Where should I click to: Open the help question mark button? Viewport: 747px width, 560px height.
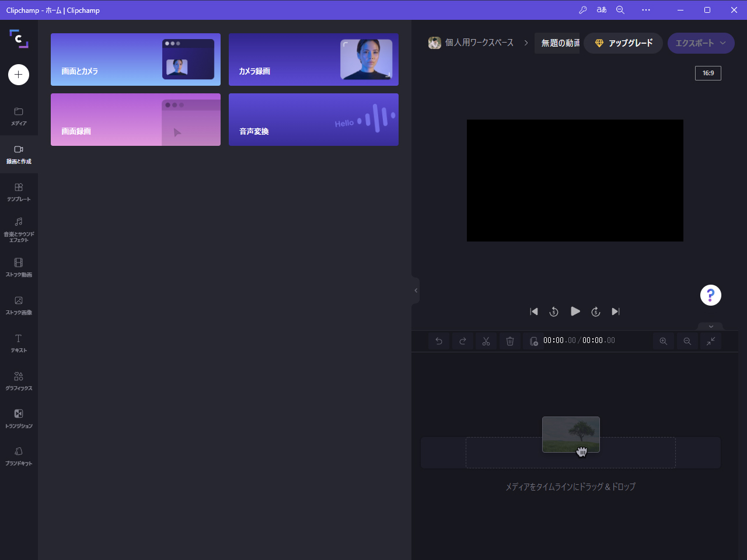[x=711, y=295]
